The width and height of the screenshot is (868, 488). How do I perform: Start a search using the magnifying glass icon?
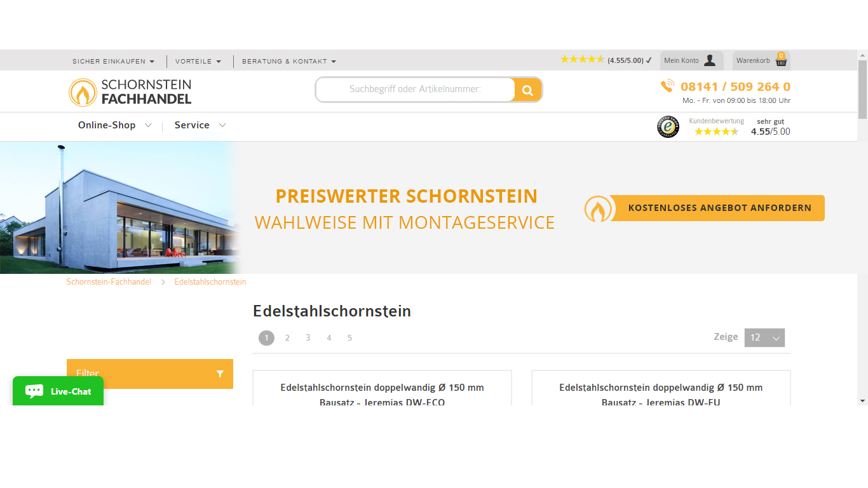click(527, 90)
